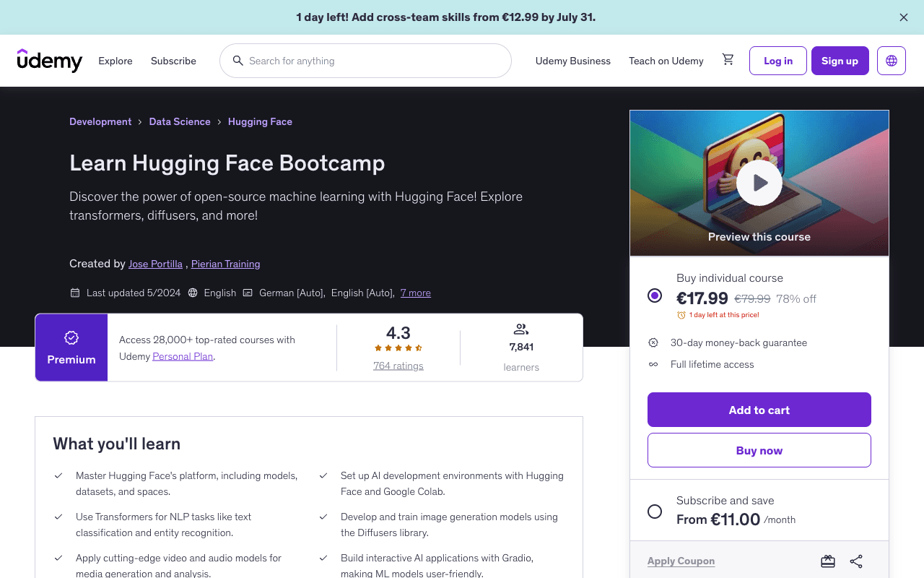Open the Udemy home logo
The width and height of the screenshot is (924, 578).
tap(50, 61)
